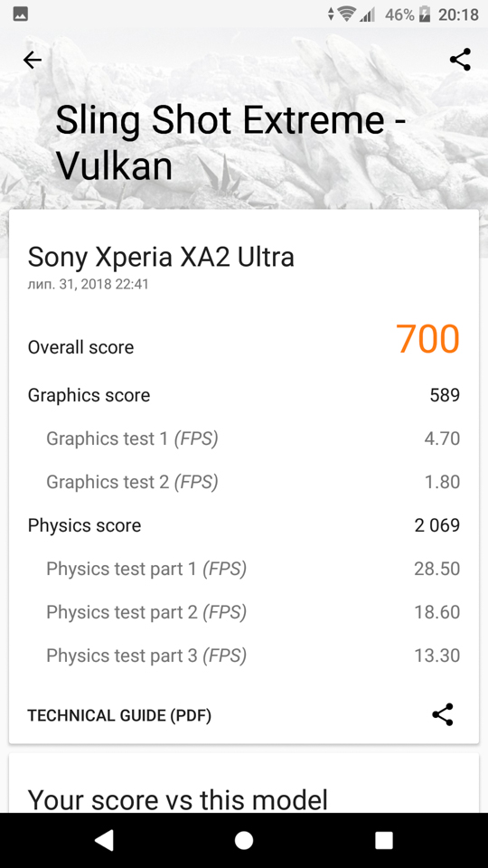Tap Android home circle button

[243, 840]
